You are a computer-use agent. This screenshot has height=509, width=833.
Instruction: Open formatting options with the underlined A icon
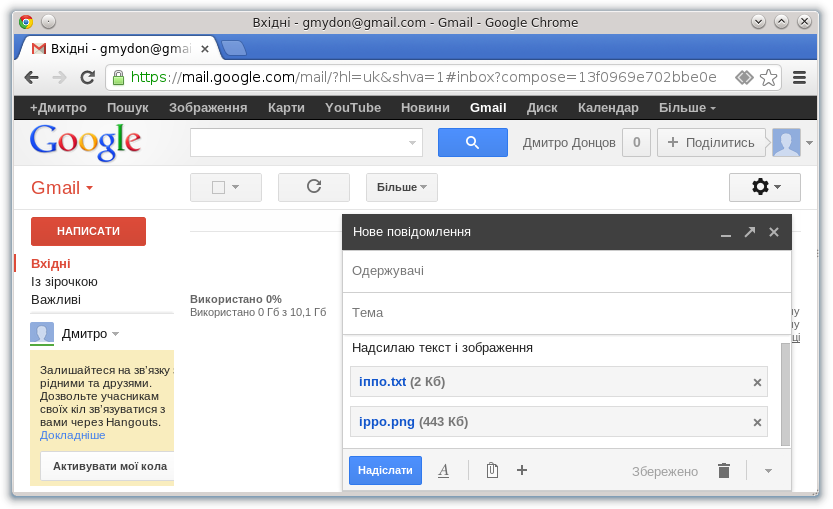coord(444,471)
